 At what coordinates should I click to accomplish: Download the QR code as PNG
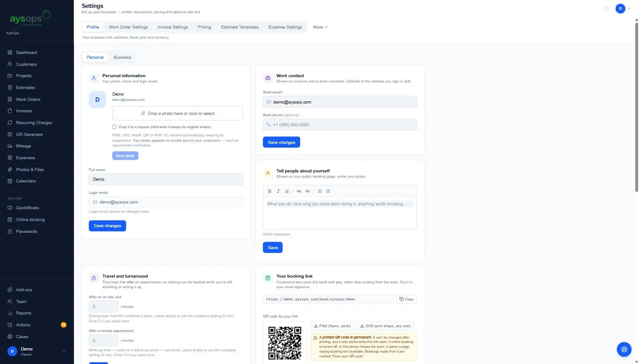coord(332,326)
